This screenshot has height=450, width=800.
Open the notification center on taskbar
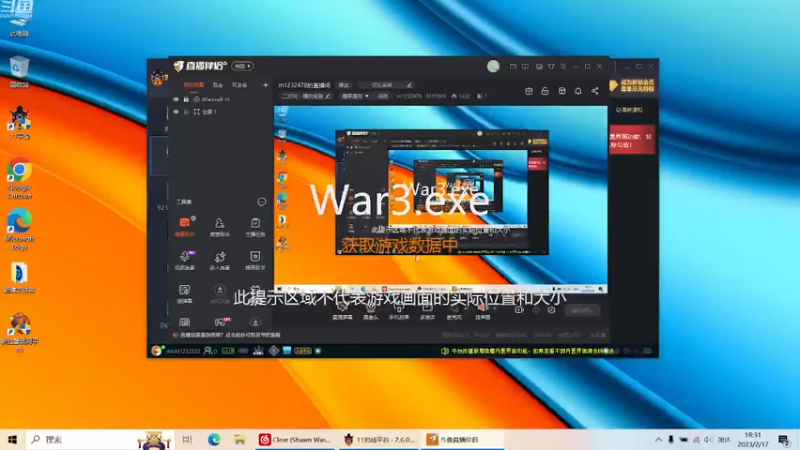point(784,439)
